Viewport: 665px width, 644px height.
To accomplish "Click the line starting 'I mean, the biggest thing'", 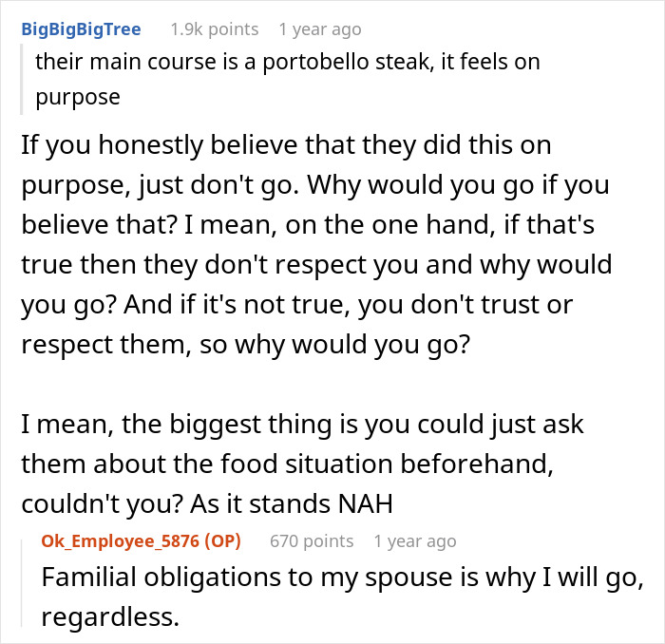I will (302, 425).
